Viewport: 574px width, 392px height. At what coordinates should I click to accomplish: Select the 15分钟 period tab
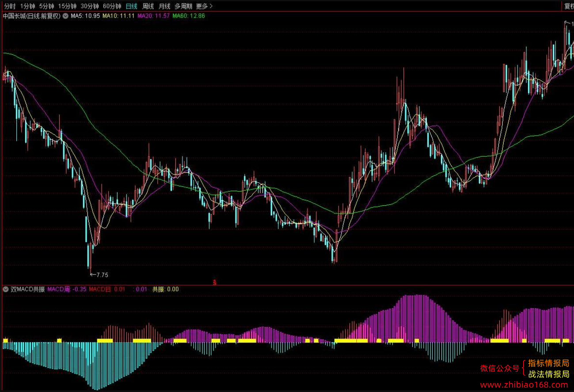67,6
